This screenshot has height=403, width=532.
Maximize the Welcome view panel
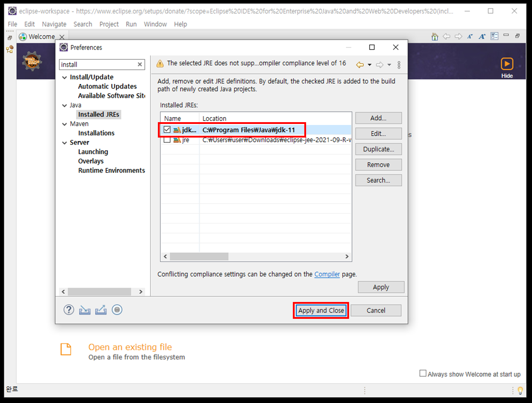pos(517,36)
